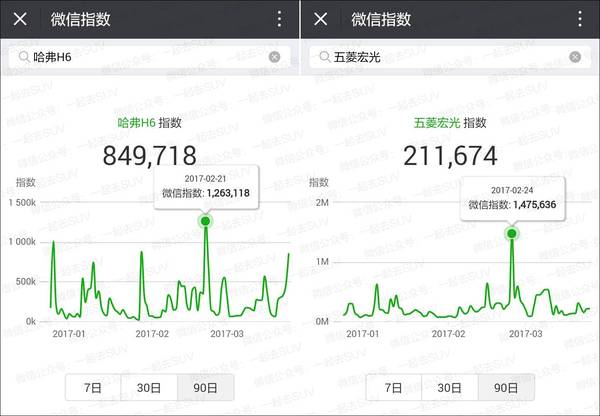Tap the tooltip showing 1,475,636
The height and width of the screenshot is (416, 600).
tap(512, 199)
